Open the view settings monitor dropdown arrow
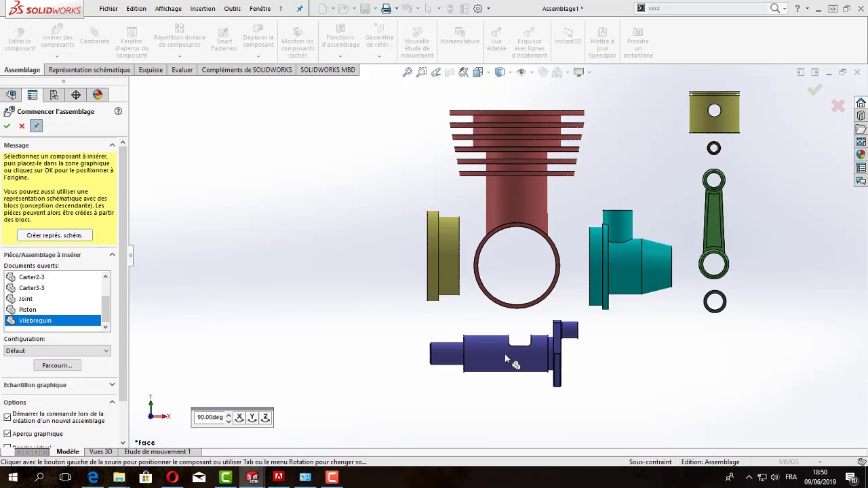Screen dimensions: 868x488 tap(588, 73)
